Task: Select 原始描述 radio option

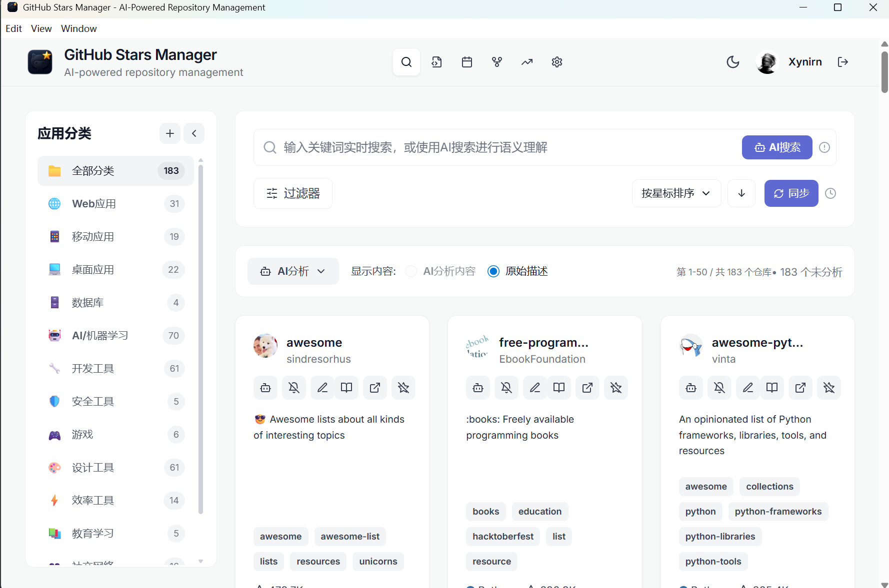Action: click(x=493, y=271)
